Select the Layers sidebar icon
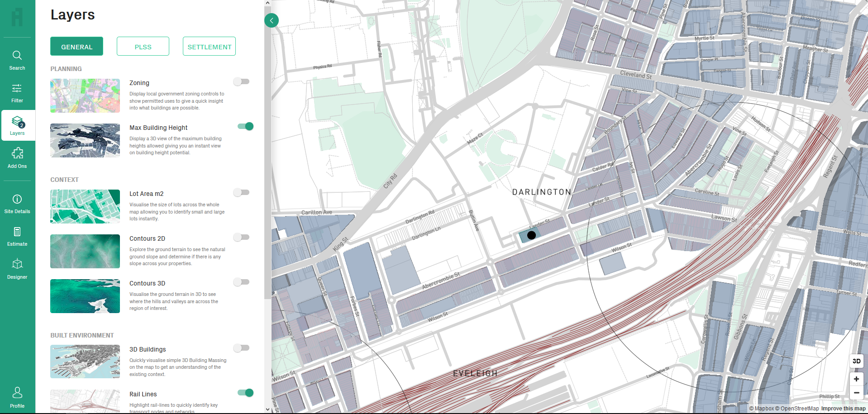Screen dimensions: 868x414 (18, 125)
